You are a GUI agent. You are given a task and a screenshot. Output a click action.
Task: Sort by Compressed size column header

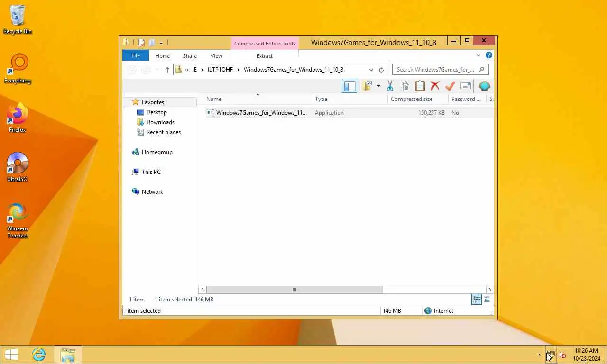418,99
